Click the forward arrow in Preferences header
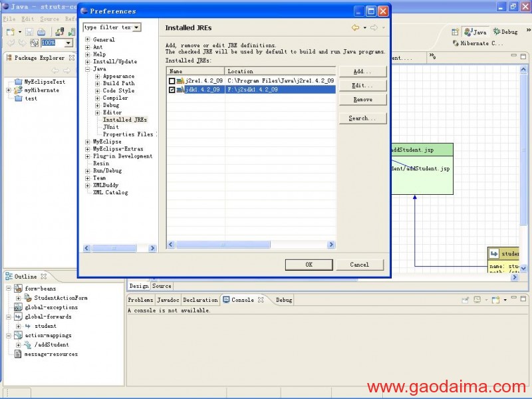Image resolution: width=532 pixels, height=399 pixels. [x=374, y=27]
